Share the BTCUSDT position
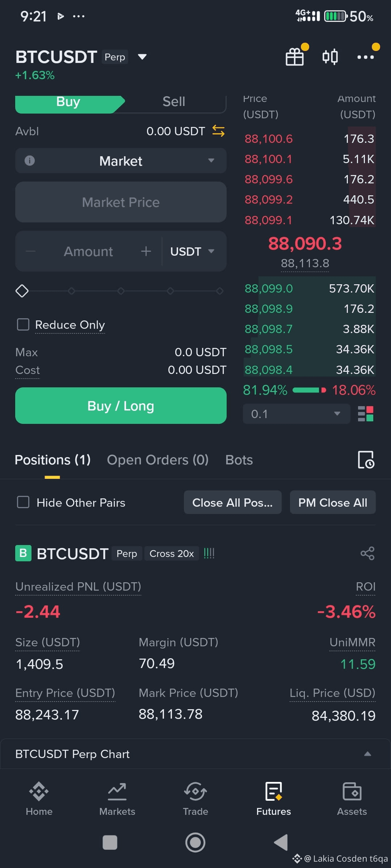The width and height of the screenshot is (391, 868). point(367,553)
